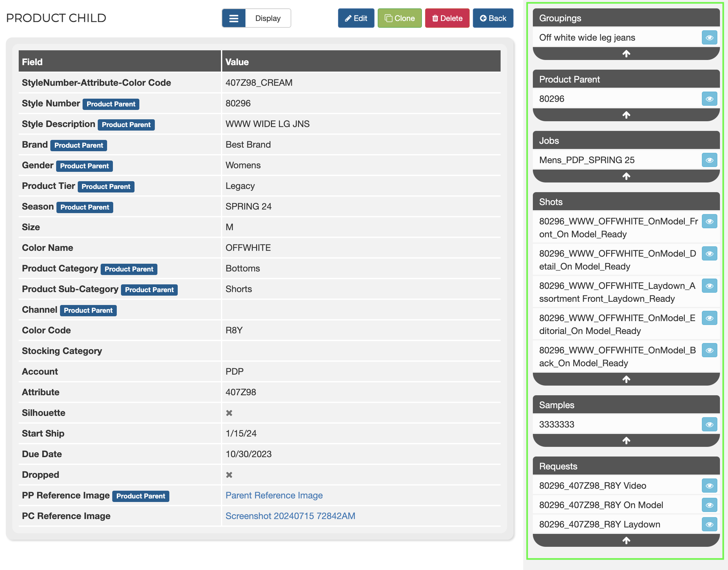This screenshot has height=570, width=728.
Task: Switch to the Display view tab
Action: pyautogui.click(x=268, y=18)
